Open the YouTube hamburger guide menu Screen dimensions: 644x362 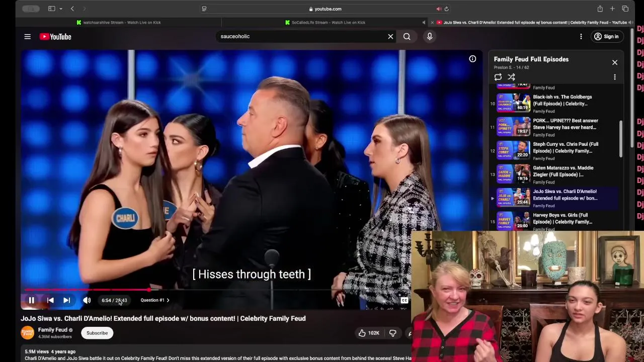28,37
